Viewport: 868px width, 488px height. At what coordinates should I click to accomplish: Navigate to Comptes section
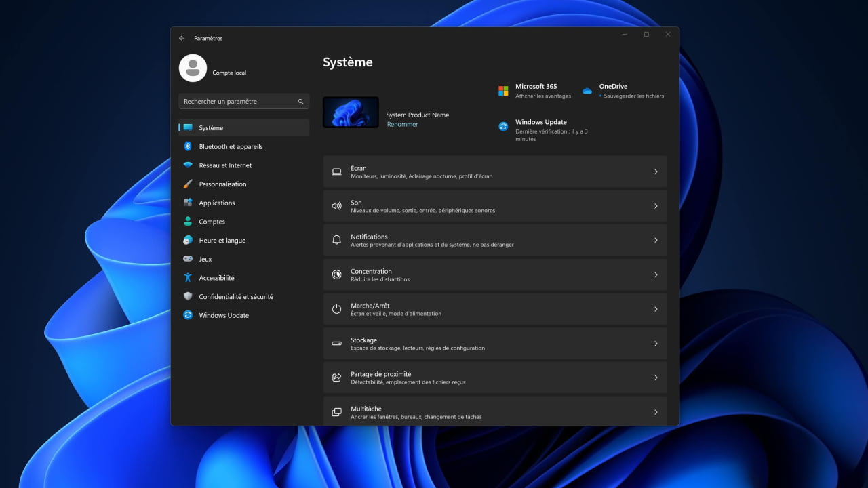point(244,222)
